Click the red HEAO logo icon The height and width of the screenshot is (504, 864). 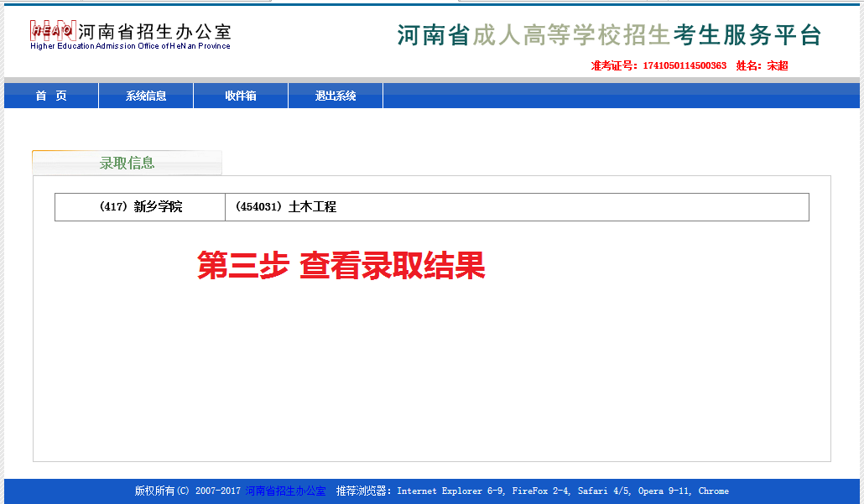(x=52, y=31)
